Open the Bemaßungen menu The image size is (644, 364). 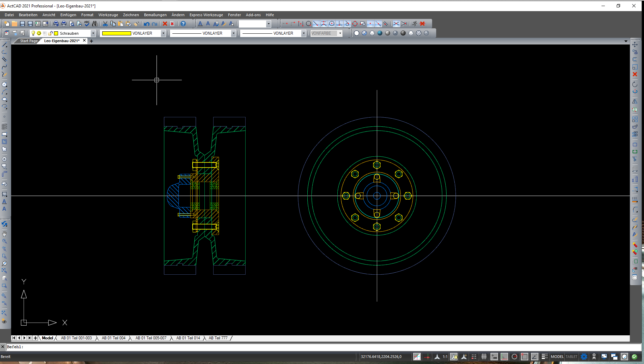(x=155, y=15)
